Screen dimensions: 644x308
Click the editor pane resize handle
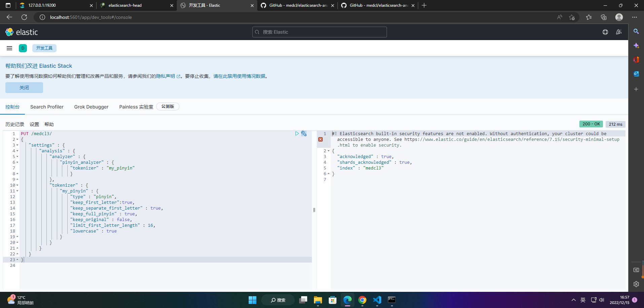(x=314, y=210)
